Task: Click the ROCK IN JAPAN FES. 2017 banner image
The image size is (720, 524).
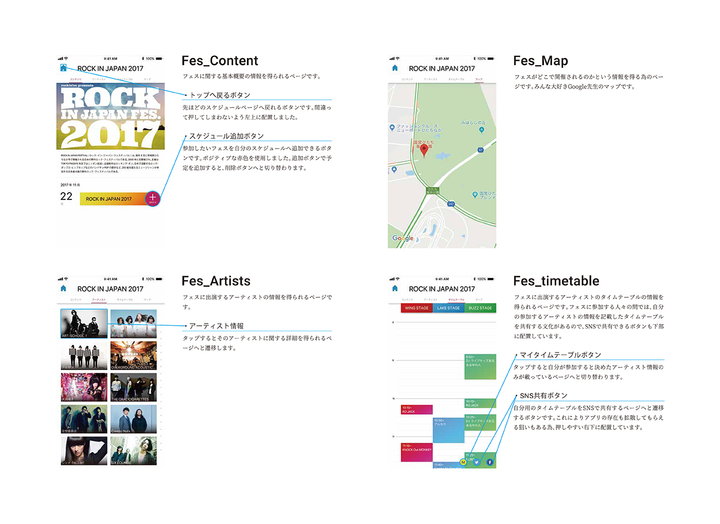Action: pos(111,116)
